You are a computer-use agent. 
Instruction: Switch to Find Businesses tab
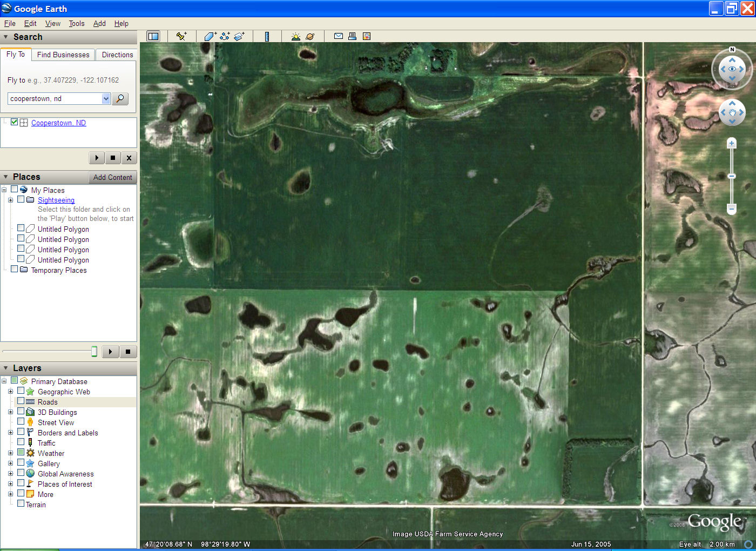(63, 55)
